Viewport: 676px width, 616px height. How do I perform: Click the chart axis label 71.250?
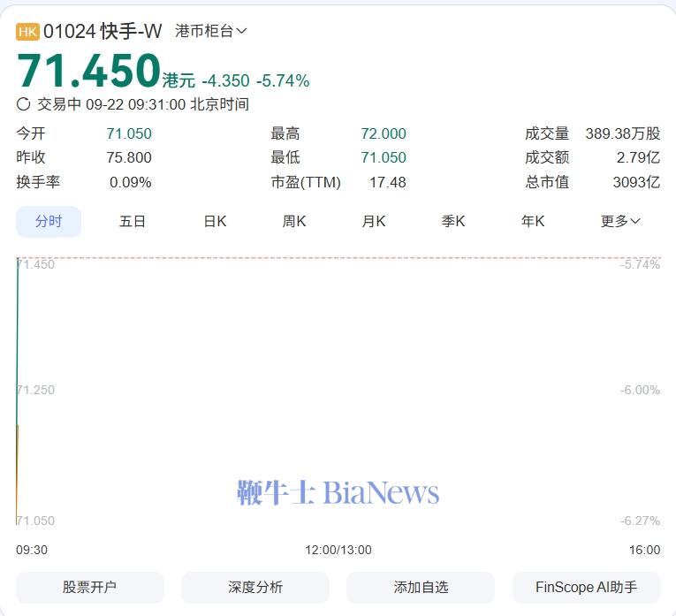[35, 390]
